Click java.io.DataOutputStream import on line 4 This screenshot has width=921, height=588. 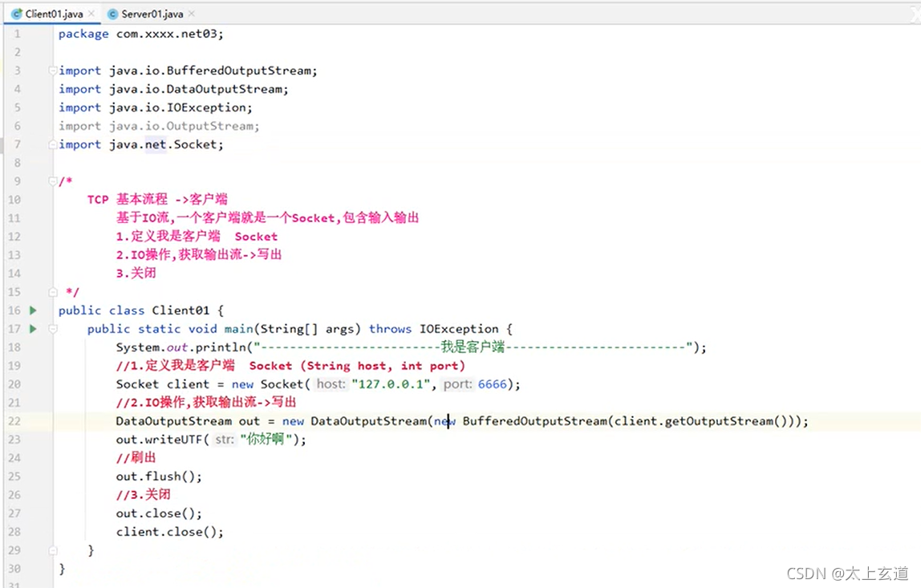tap(198, 89)
